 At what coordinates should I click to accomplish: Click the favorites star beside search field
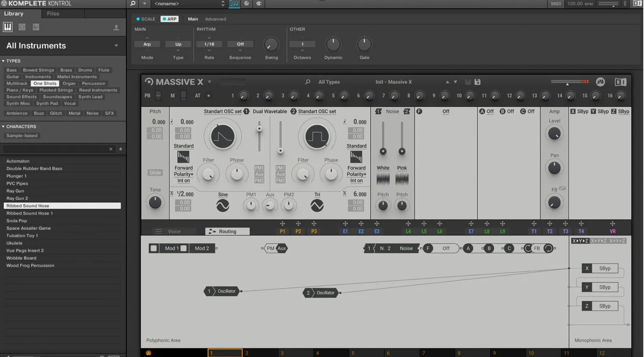[x=121, y=149]
